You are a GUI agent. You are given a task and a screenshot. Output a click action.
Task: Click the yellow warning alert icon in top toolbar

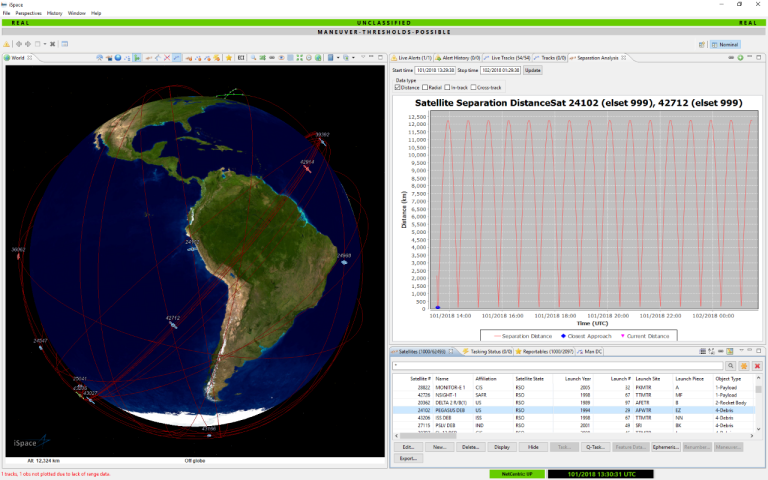point(7,44)
